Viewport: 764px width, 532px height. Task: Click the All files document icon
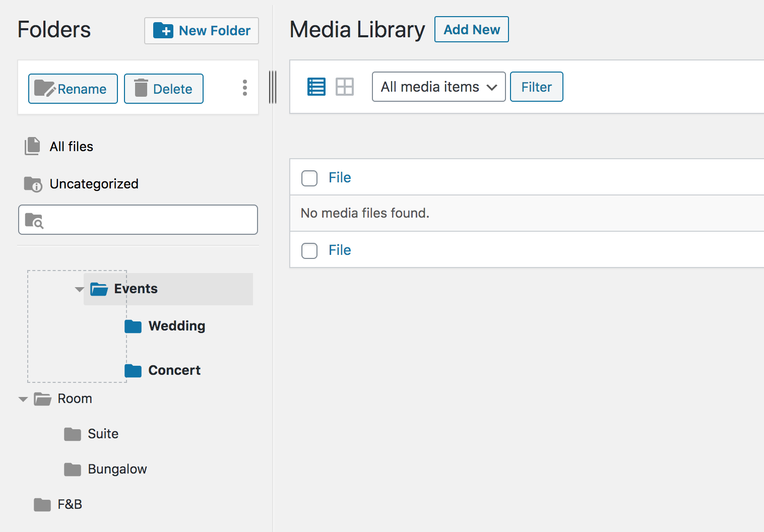(32, 146)
